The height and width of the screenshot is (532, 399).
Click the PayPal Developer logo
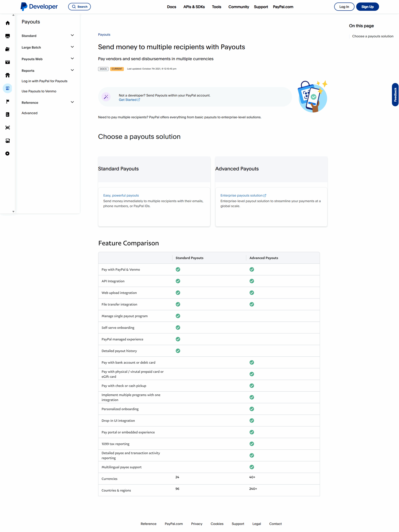point(39,6)
